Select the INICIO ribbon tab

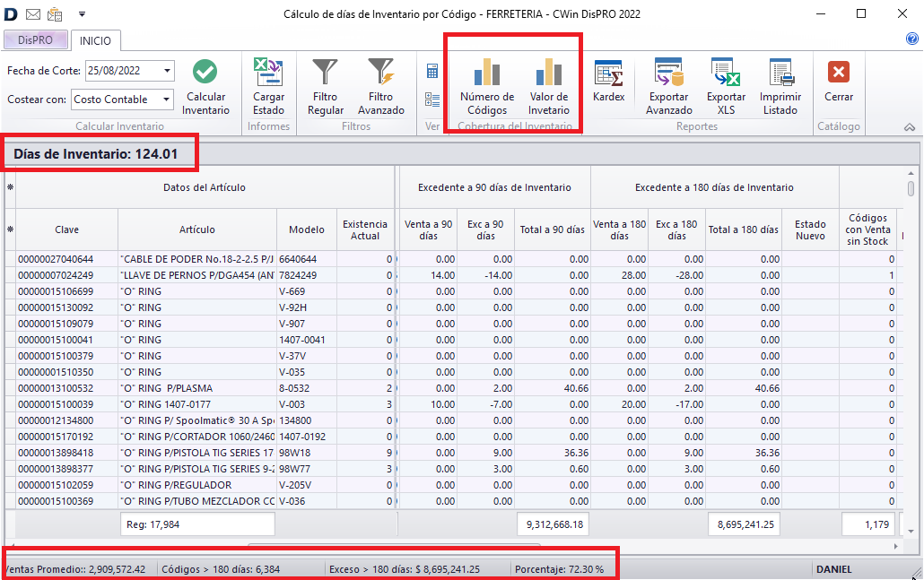point(95,40)
